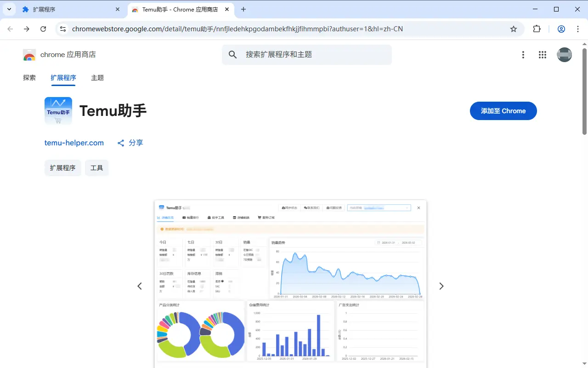Switch to the 主题 tab

coord(97,78)
